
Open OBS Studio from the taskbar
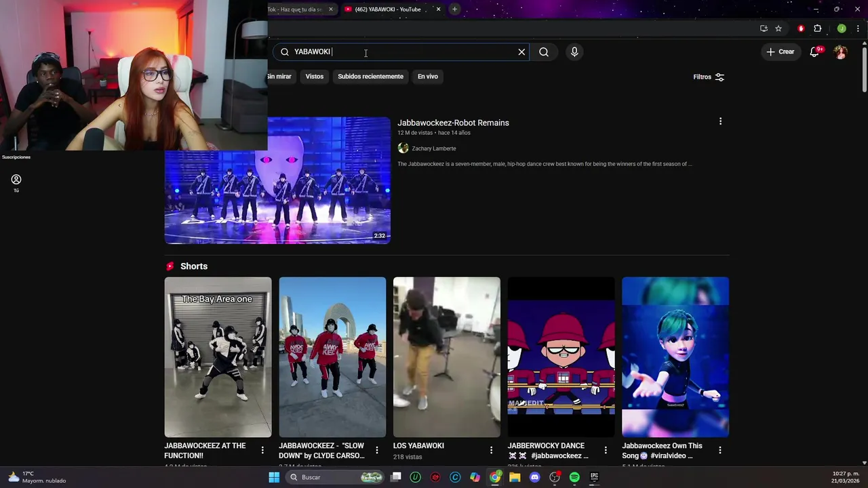pos(555,477)
